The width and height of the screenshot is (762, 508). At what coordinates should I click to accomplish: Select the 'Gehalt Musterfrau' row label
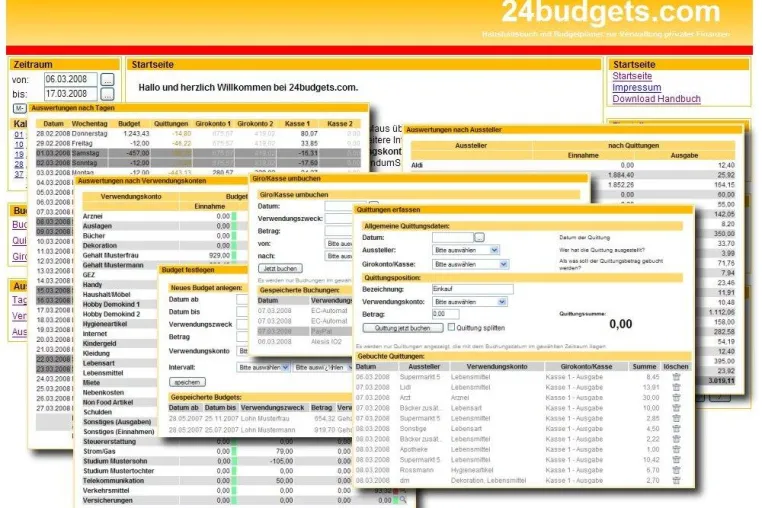pyautogui.click(x=111, y=255)
